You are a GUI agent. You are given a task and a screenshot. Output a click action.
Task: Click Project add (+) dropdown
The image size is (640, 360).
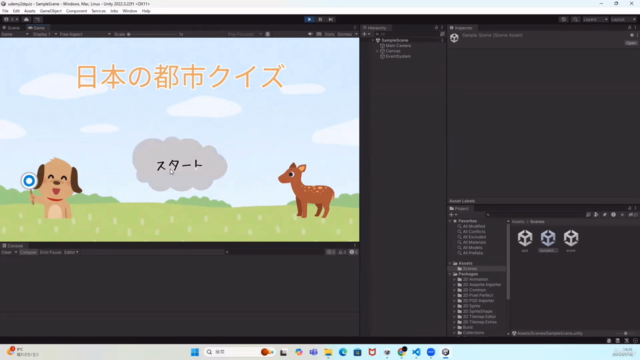[453, 215]
